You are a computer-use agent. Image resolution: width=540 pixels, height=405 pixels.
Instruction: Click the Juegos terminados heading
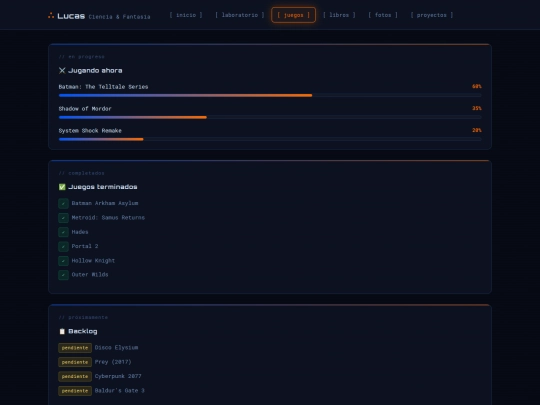coord(103,187)
